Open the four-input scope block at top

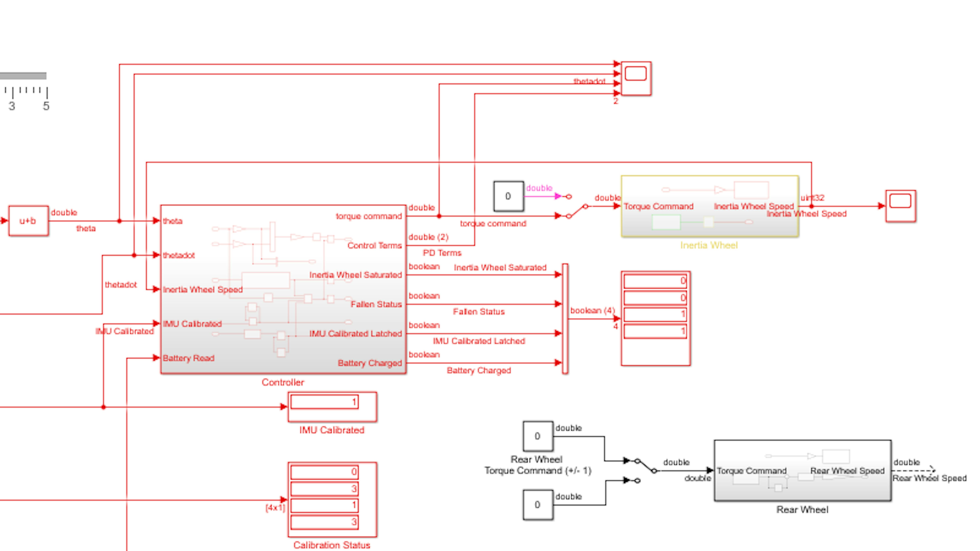(x=636, y=78)
